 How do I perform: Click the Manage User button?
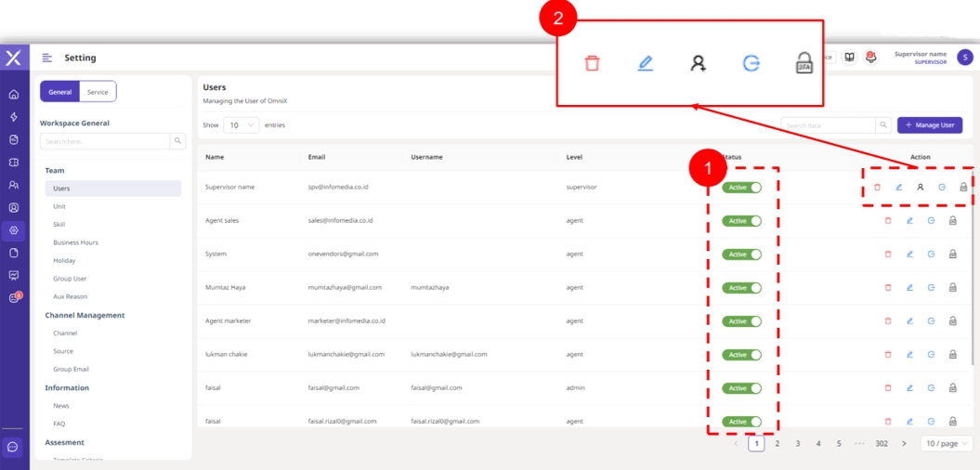pyautogui.click(x=929, y=125)
